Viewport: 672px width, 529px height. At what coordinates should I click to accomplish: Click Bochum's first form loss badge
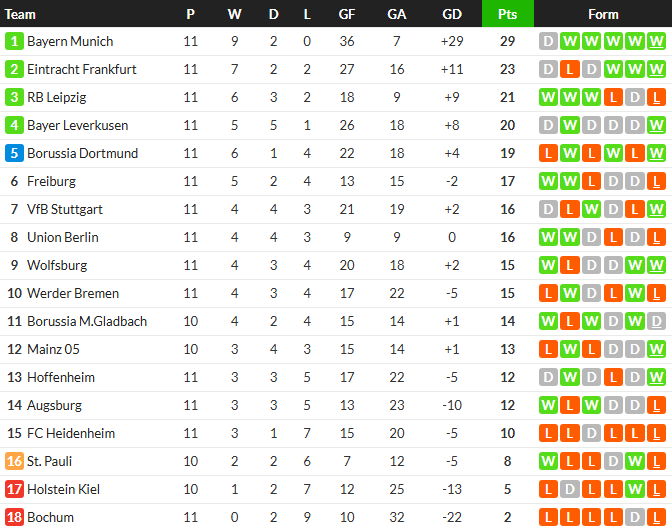[547, 517]
